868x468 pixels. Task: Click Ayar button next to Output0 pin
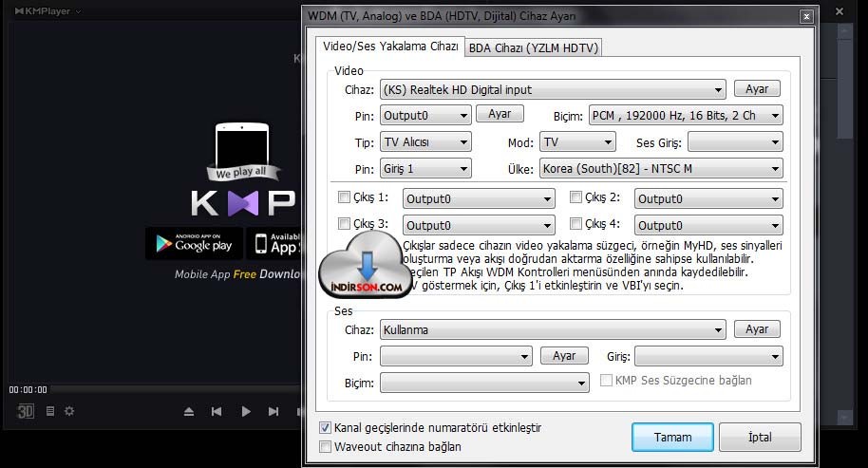(x=500, y=114)
